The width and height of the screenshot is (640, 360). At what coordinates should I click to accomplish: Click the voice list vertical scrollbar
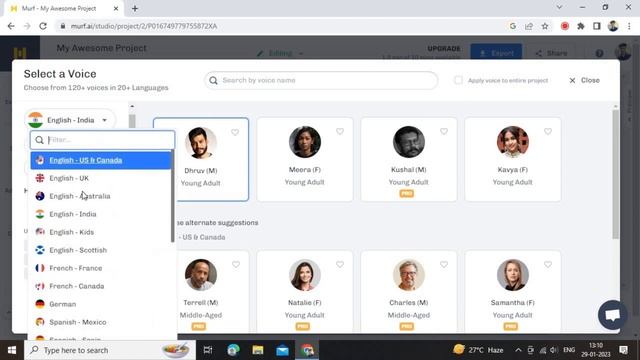(x=616, y=174)
